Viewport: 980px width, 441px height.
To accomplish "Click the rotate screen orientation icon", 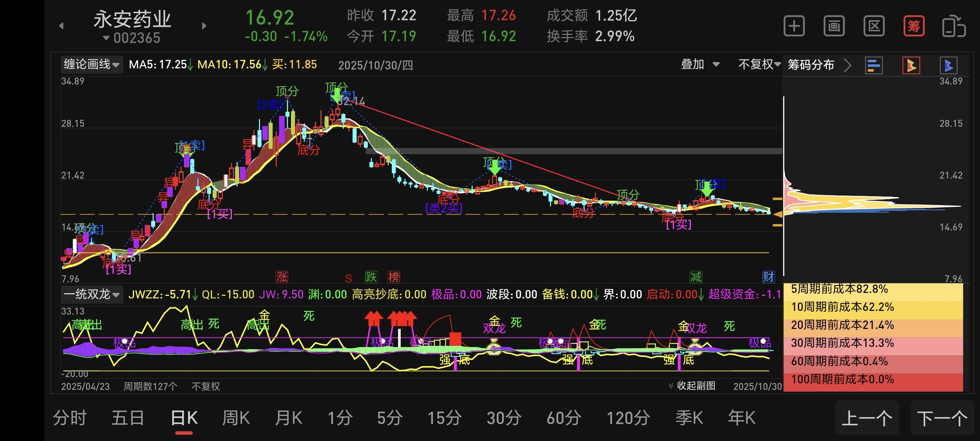I will [x=954, y=26].
